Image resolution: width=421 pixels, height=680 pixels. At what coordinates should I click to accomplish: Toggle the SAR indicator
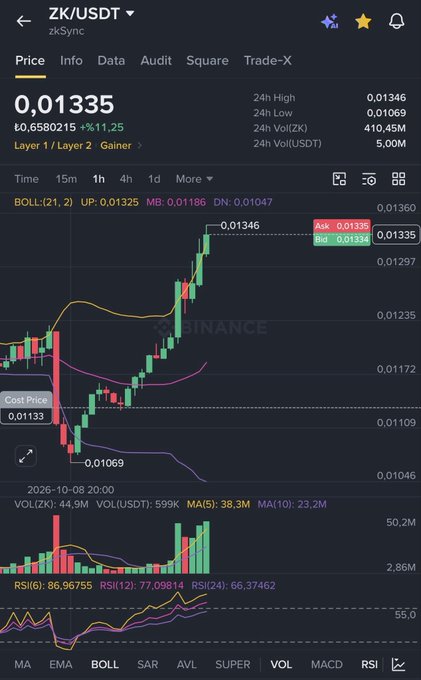(x=147, y=664)
